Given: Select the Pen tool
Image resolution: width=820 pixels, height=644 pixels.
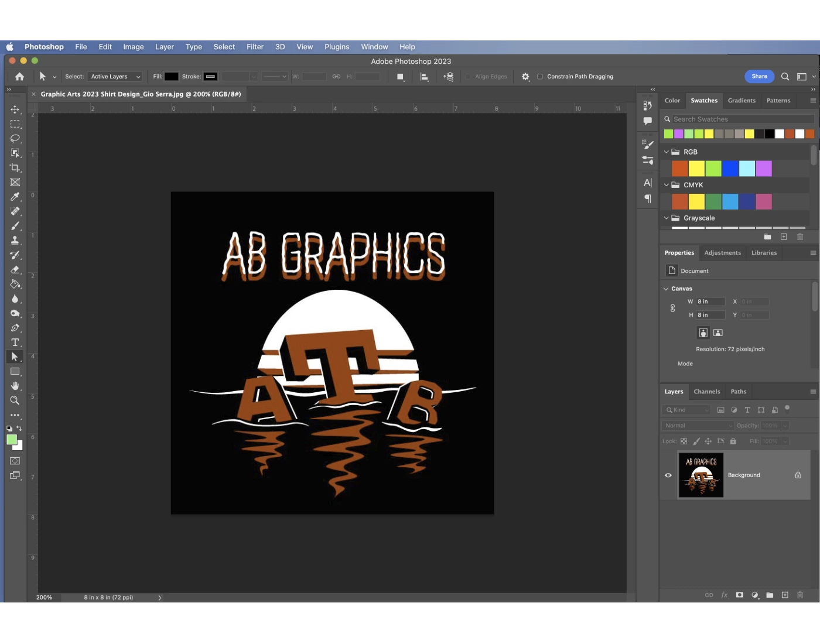Looking at the screenshot, I should point(15,328).
